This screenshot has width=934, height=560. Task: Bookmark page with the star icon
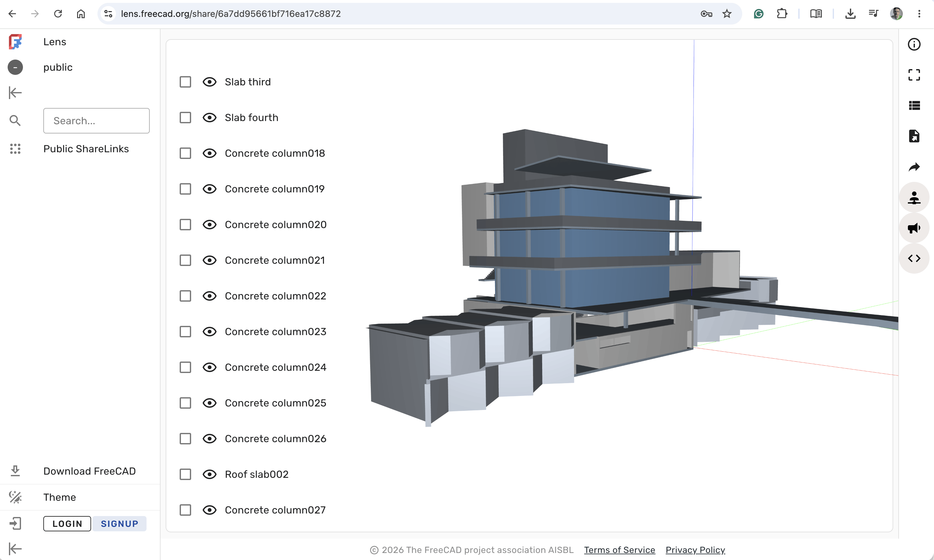tap(727, 14)
